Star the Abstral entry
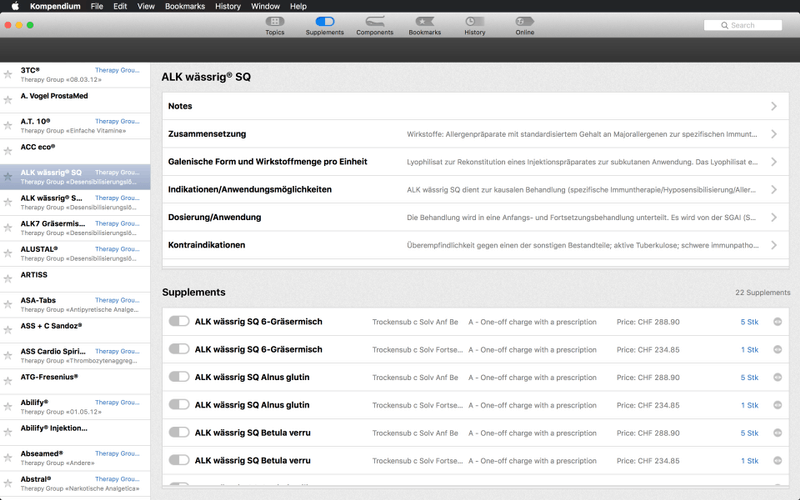Image resolution: width=800 pixels, height=500 pixels. pyautogui.click(x=8, y=483)
